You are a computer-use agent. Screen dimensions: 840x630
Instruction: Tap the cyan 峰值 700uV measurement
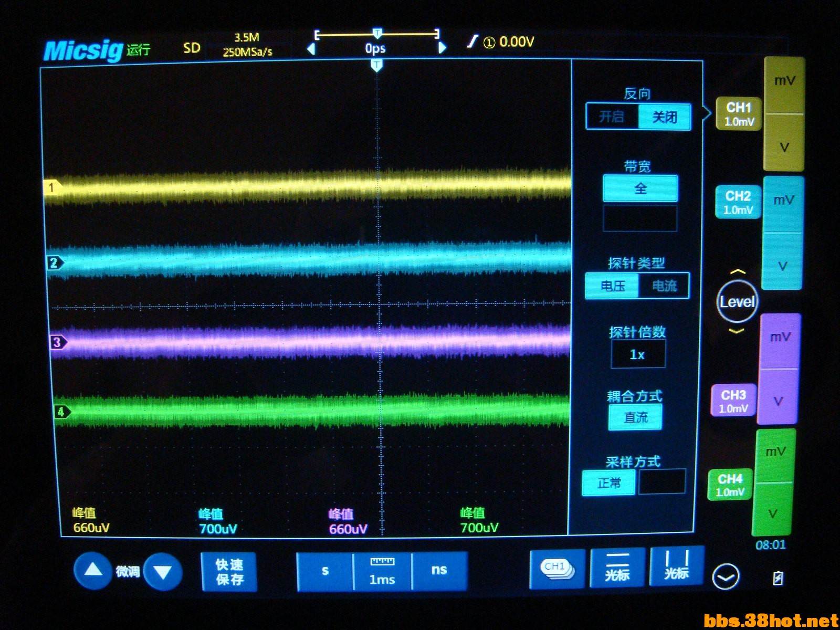218,521
